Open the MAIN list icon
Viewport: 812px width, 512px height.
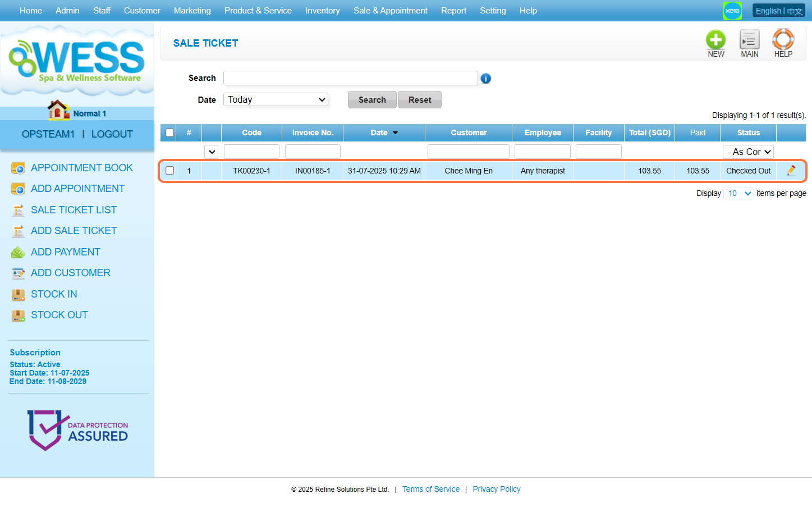(749, 40)
